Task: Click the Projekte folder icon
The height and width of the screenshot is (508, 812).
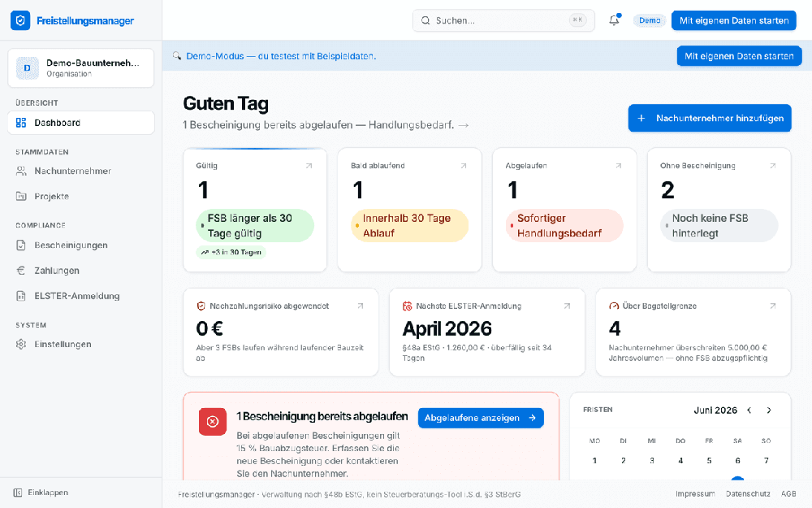Action: [21, 196]
